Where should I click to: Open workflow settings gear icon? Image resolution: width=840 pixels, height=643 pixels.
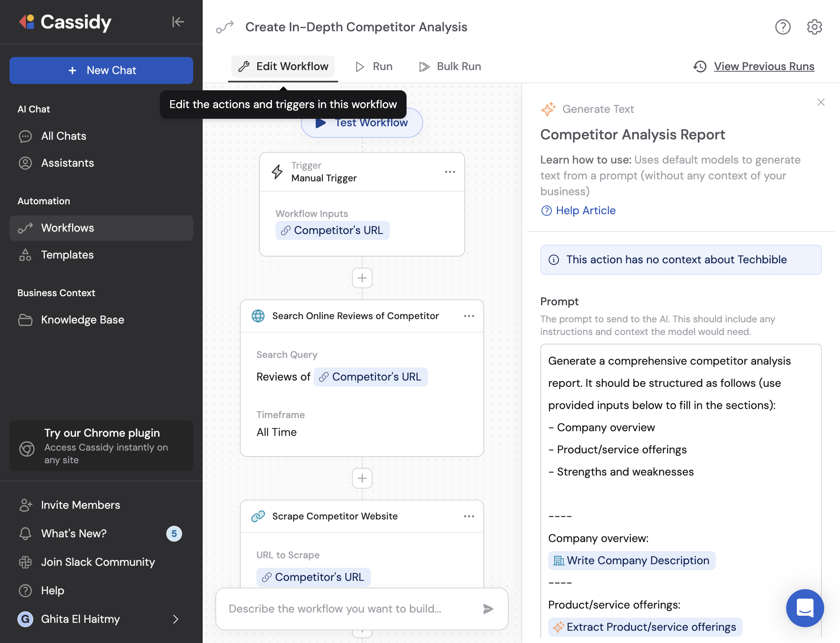pyautogui.click(x=814, y=27)
